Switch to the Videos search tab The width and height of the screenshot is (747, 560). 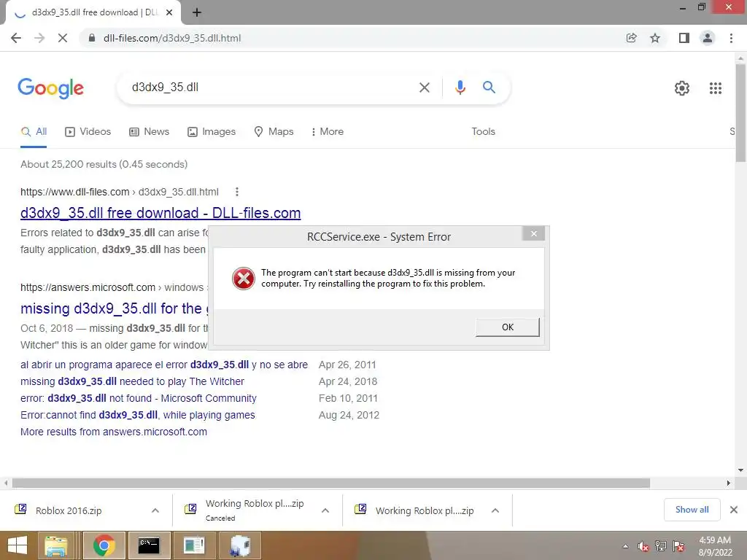(88, 132)
